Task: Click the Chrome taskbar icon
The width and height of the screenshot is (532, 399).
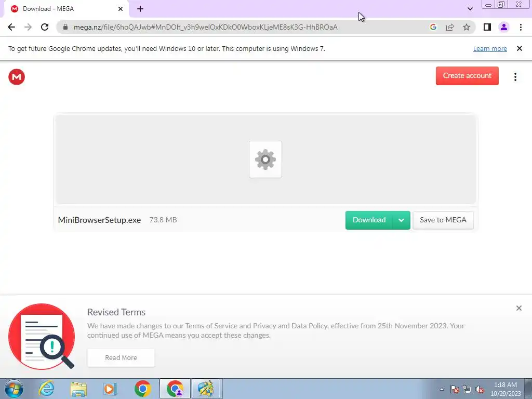Action: tap(142, 389)
